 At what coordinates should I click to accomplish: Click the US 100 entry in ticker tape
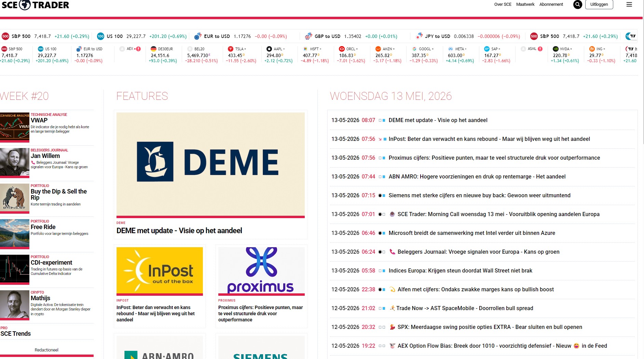tap(142, 36)
